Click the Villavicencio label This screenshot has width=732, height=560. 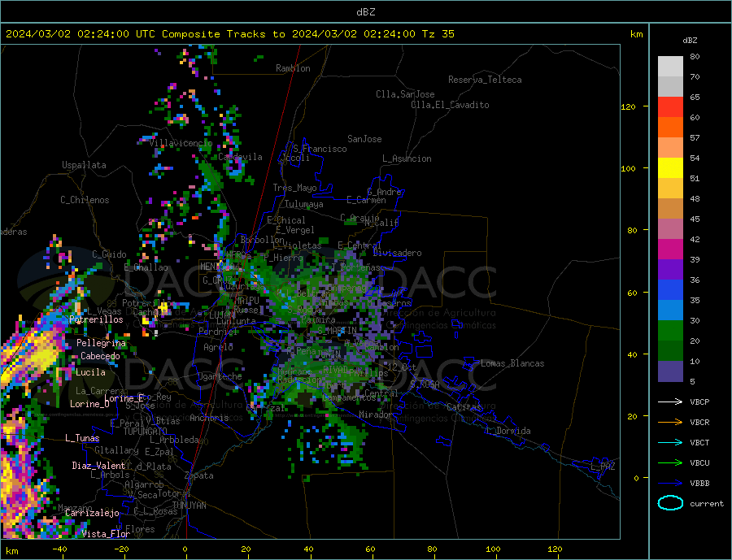point(181,143)
